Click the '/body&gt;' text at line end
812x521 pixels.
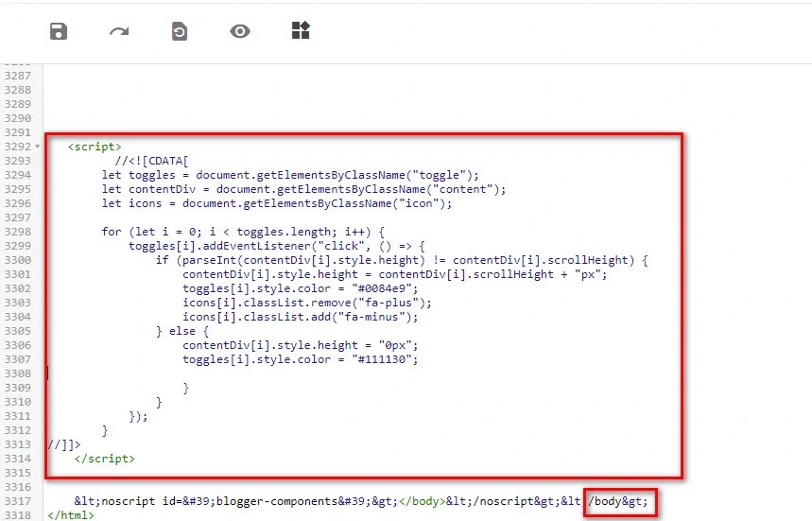[x=618, y=501]
